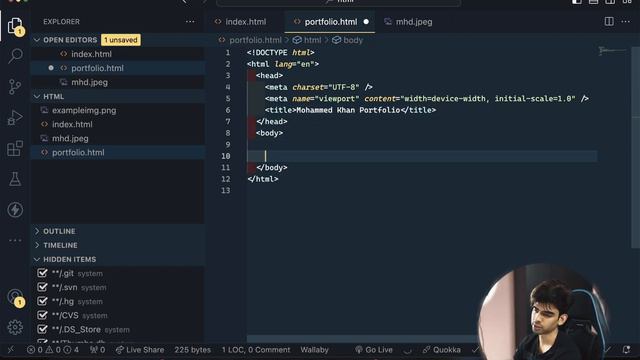Click unsaved dot on portfolio.html tab
The width and height of the screenshot is (640, 360).
[366, 22]
